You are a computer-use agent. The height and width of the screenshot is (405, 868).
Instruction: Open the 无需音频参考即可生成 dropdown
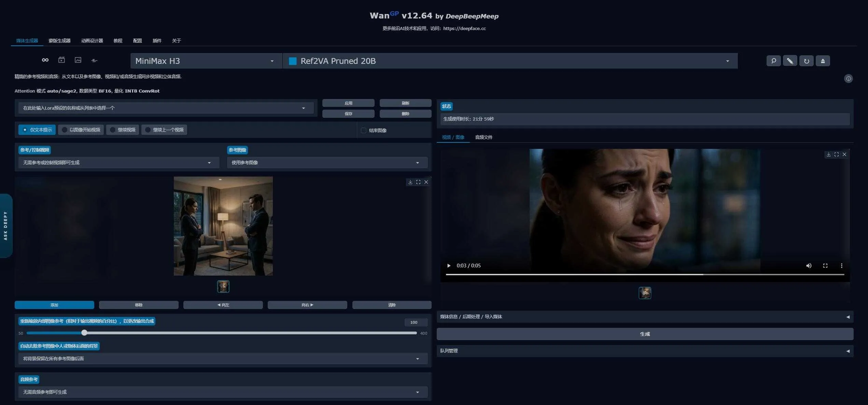pos(223,392)
